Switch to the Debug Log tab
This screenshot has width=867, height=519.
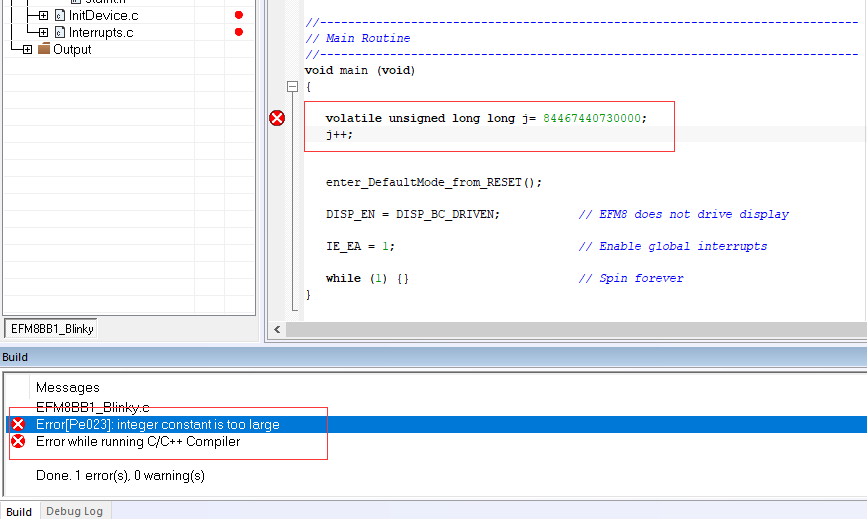[x=74, y=511]
